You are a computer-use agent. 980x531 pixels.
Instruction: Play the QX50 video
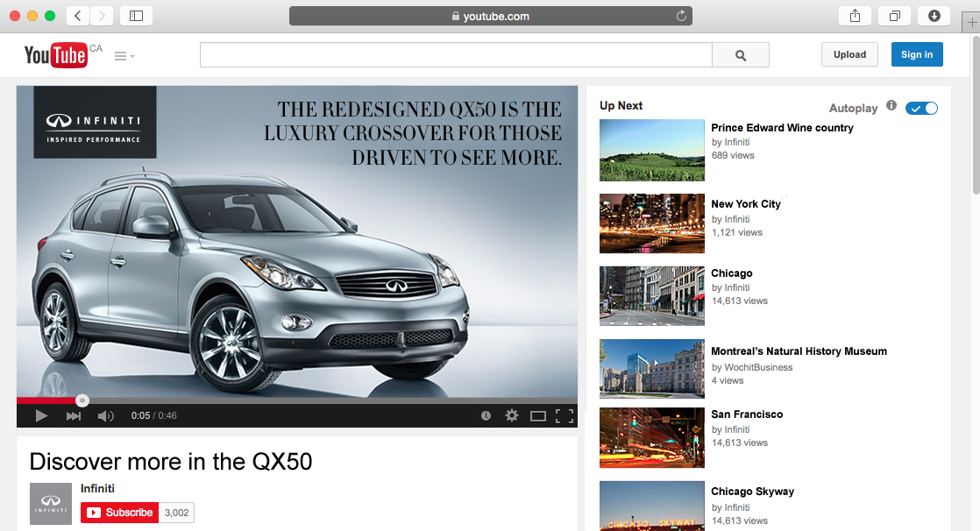41,416
